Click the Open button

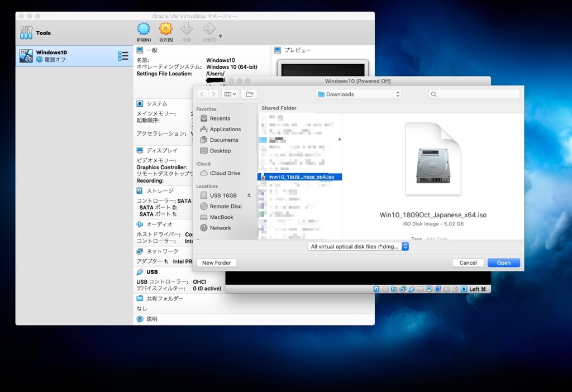[x=504, y=262]
